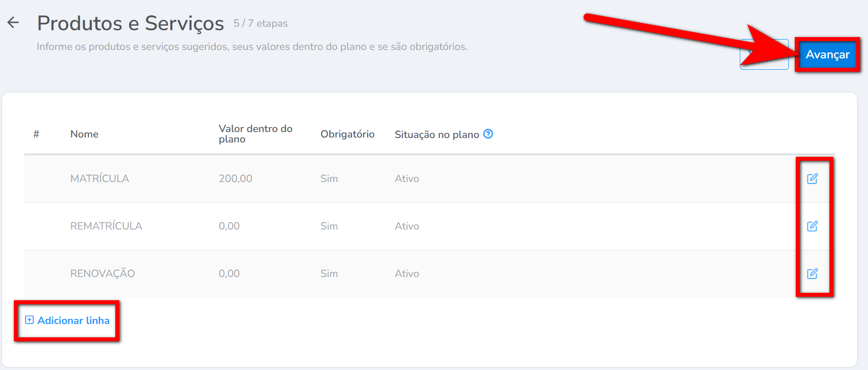This screenshot has height=370, width=868.
Task: Click the 0,00 value in REMATRÍCULA row
Action: [229, 226]
